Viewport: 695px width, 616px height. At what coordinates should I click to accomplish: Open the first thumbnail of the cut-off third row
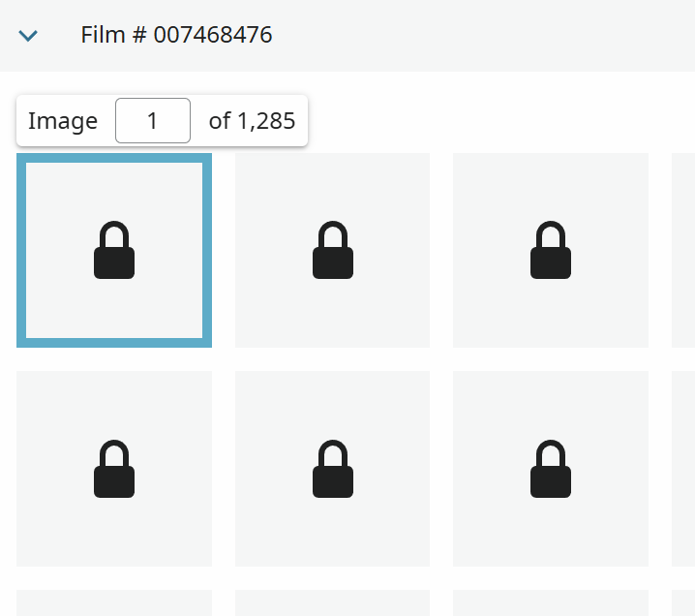click(114, 602)
